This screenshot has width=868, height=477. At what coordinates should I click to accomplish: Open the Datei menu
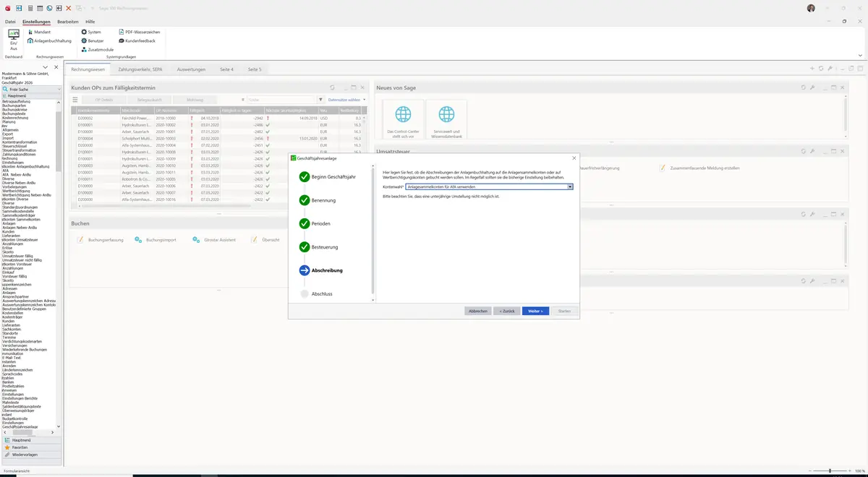click(10, 22)
